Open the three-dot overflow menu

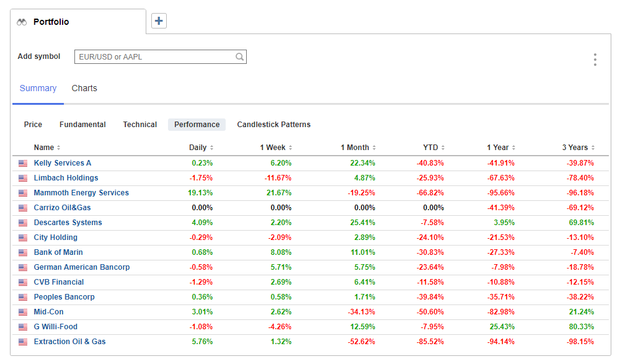point(595,60)
